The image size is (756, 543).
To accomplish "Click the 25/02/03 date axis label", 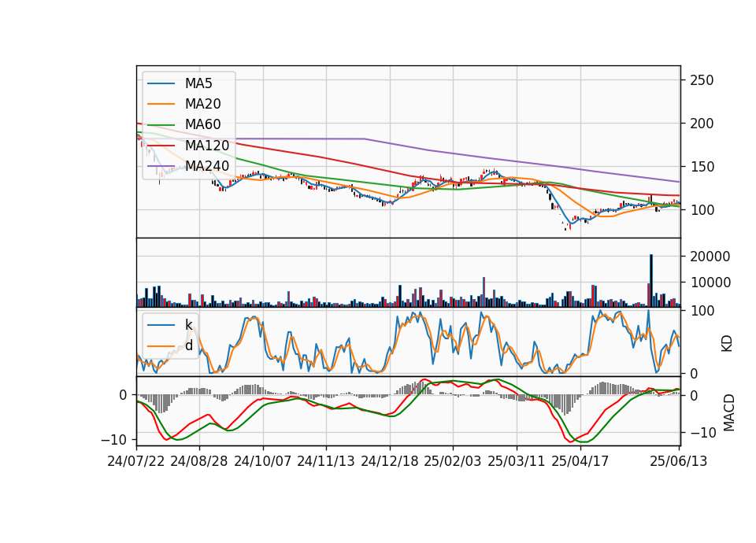I will coord(453,461).
